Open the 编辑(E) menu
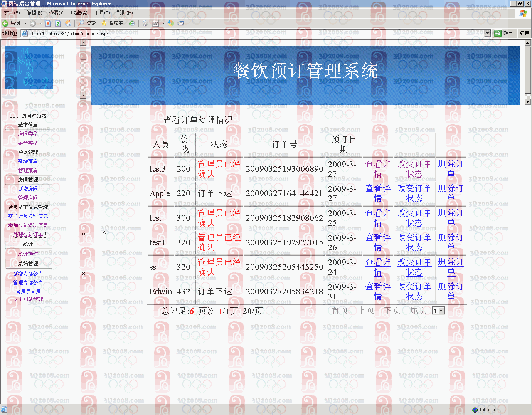Image resolution: width=532 pixels, height=415 pixels. pyautogui.click(x=34, y=13)
